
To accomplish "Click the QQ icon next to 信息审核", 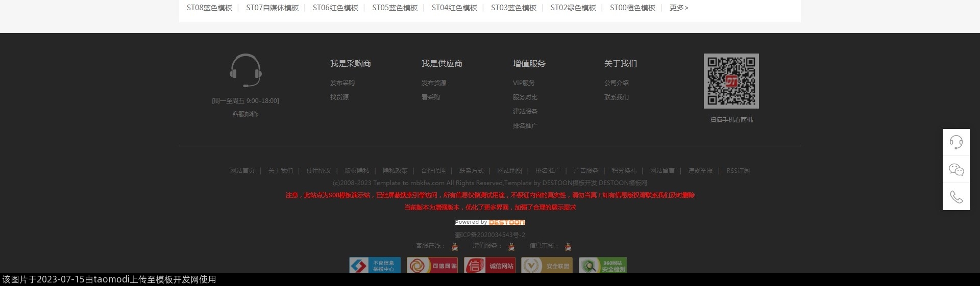I will pos(568,246).
